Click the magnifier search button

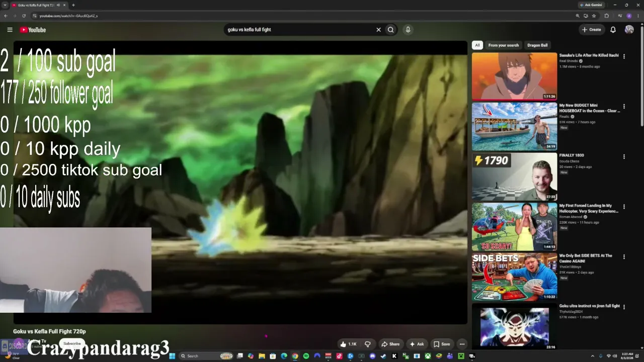[x=390, y=30]
